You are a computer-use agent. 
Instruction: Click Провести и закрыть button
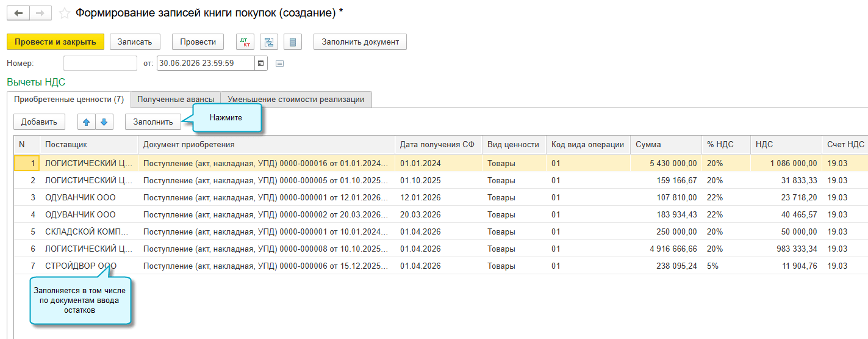point(56,42)
